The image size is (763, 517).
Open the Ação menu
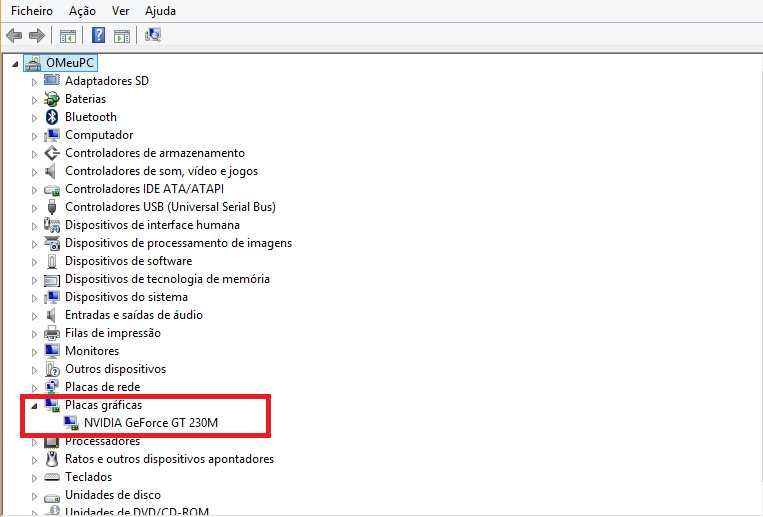tap(82, 11)
